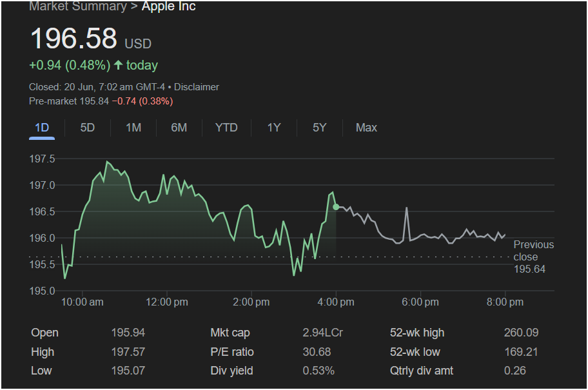This screenshot has height=390, width=588.
Task: Click the Apple Inc title
Action: 169,6
